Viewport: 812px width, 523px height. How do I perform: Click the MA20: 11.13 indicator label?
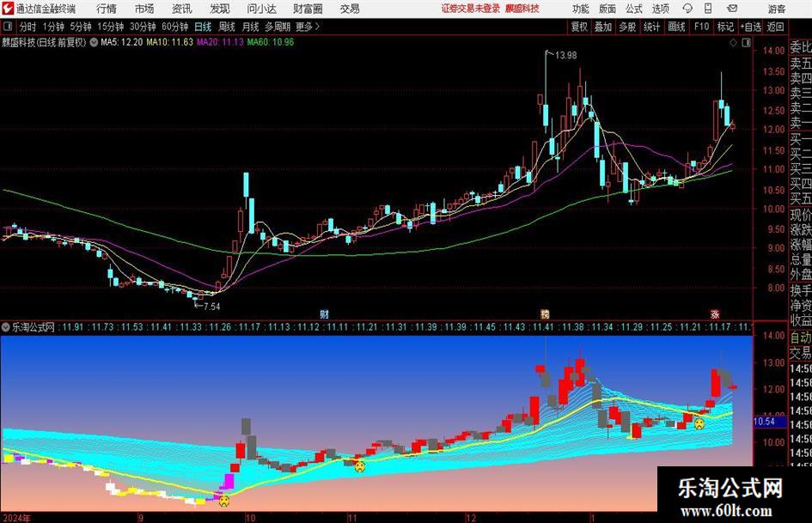click(220, 42)
